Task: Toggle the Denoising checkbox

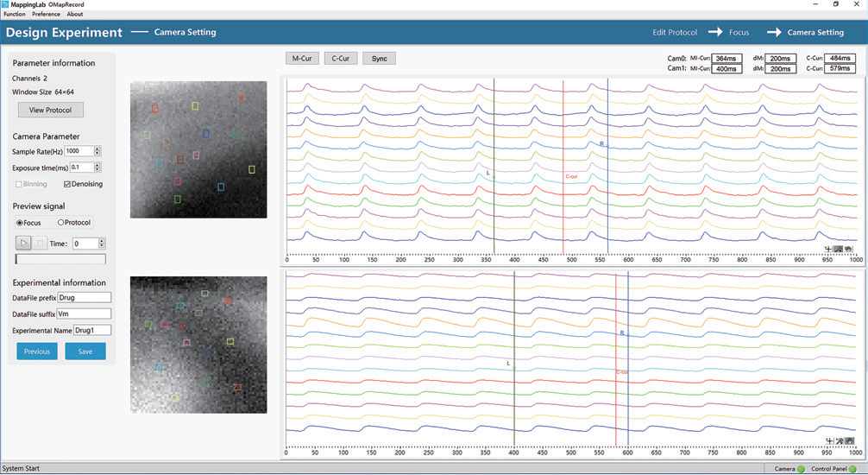Action: tap(68, 184)
